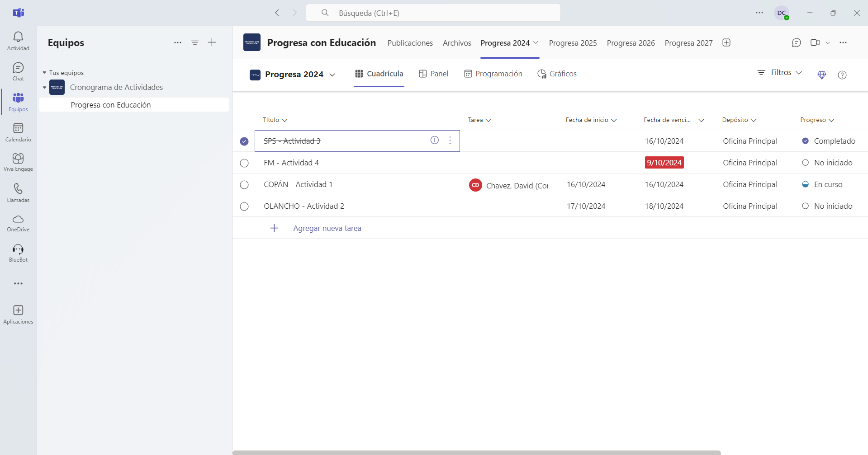Viewport: 868px width, 455px height.
Task: Uncheck completed SPS - Actividad 3 task
Action: point(244,141)
